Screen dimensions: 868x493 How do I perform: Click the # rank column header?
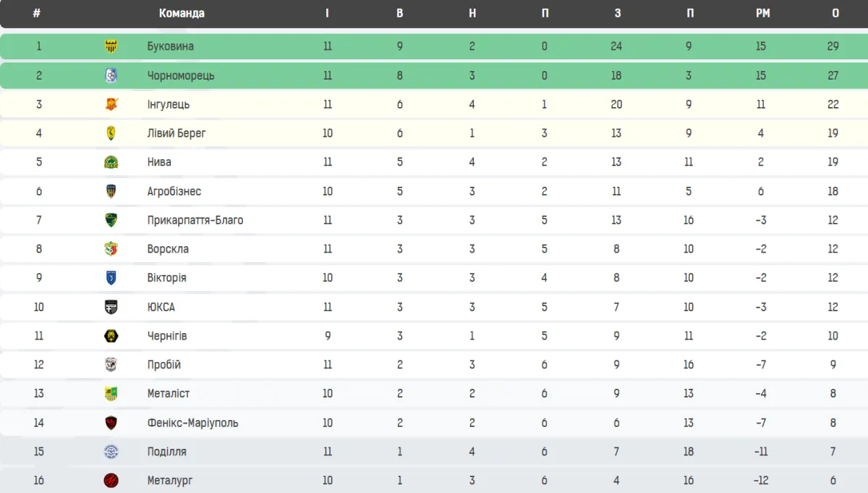point(36,13)
